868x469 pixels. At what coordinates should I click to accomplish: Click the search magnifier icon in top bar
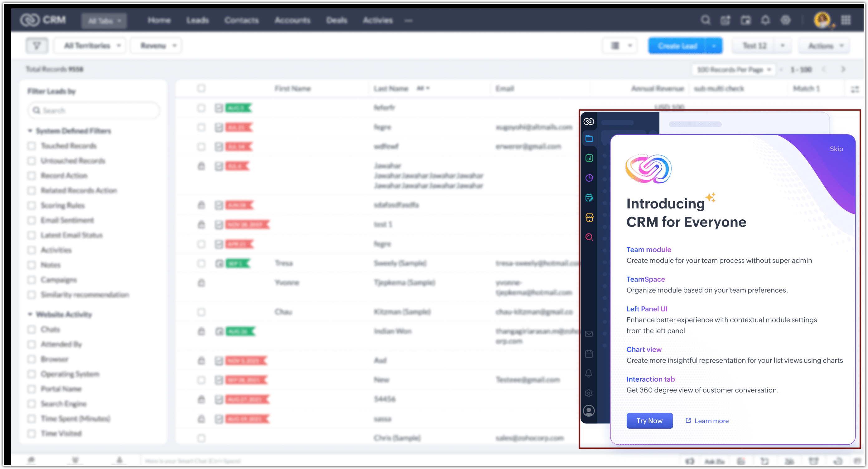click(x=705, y=20)
